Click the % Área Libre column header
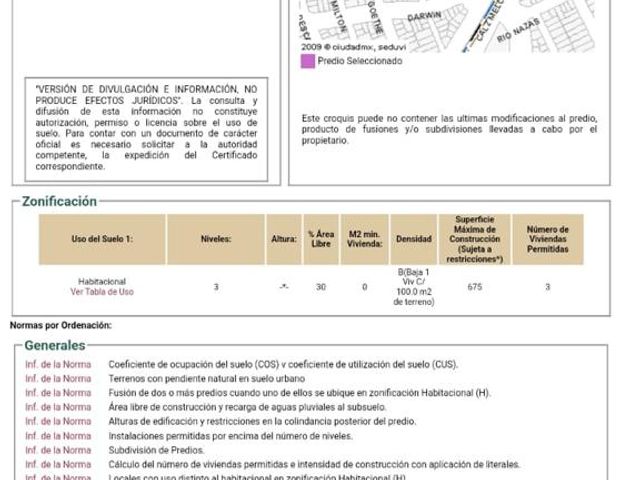The image size is (640, 480). (321, 239)
